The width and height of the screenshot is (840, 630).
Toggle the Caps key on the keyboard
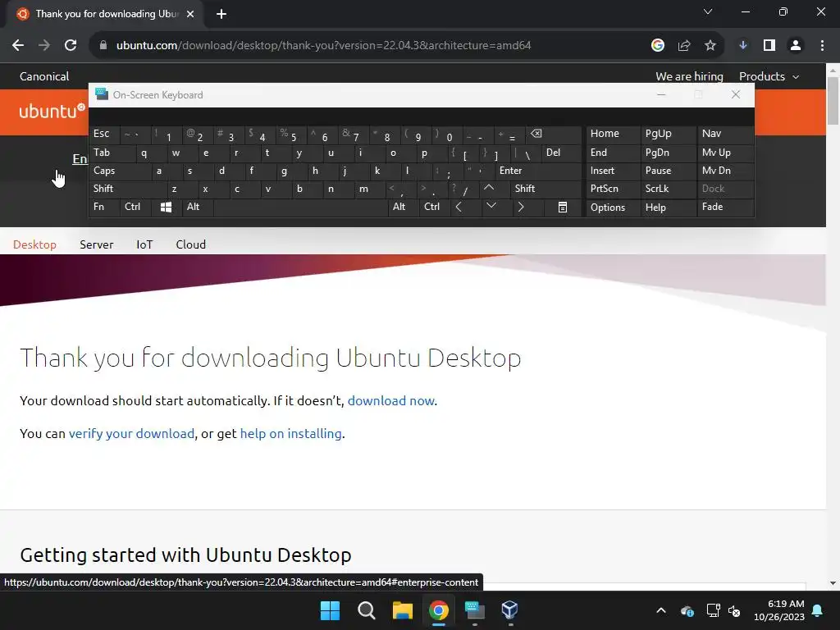coord(120,171)
